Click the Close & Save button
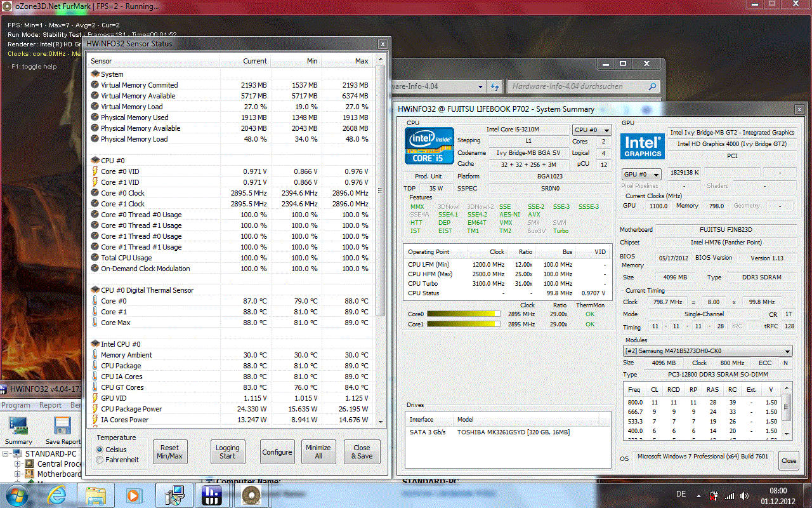This screenshot has height=508, width=812. pos(362,452)
